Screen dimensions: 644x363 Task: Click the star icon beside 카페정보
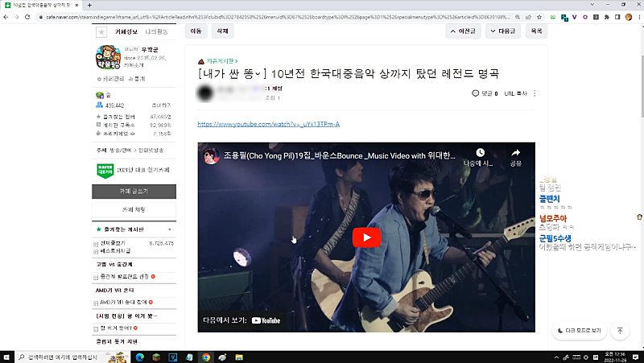101,32
